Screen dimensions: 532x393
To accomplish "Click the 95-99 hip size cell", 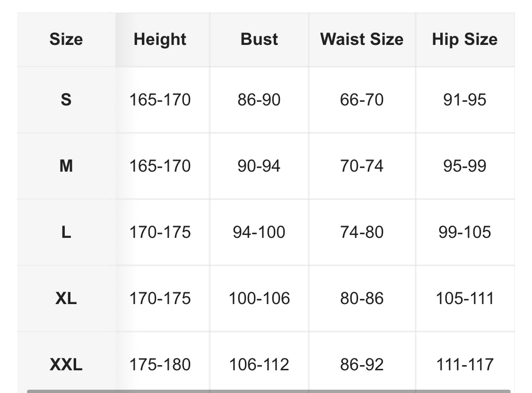I will point(464,166).
